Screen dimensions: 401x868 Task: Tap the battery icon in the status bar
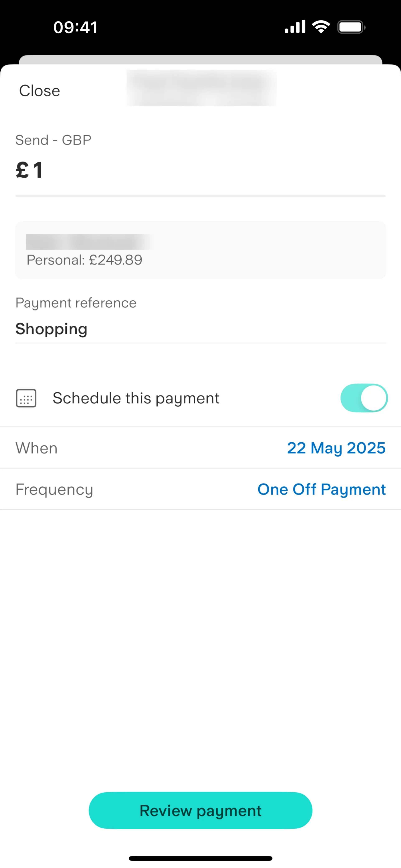(x=351, y=27)
